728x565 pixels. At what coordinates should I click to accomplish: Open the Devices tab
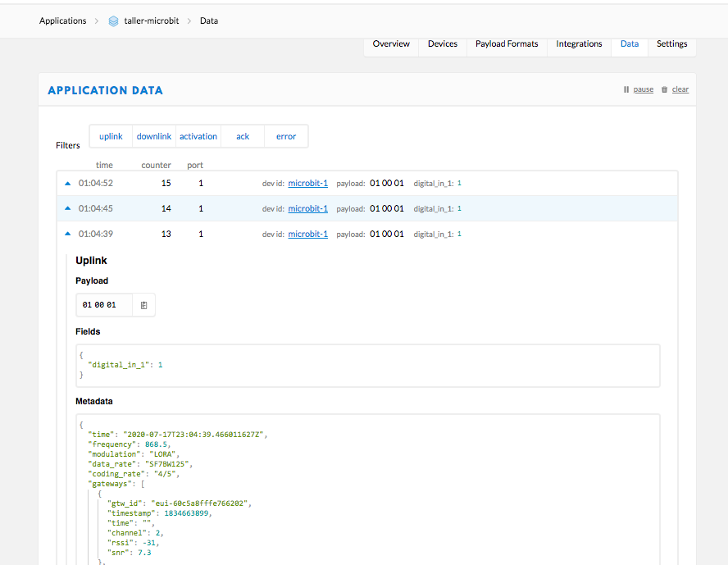tap(443, 43)
